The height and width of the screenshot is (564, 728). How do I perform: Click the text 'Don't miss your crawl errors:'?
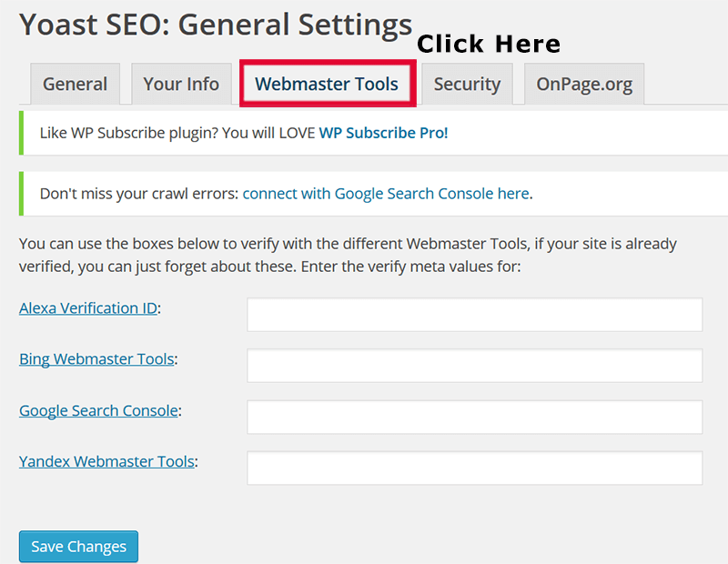(x=139, y=194)
